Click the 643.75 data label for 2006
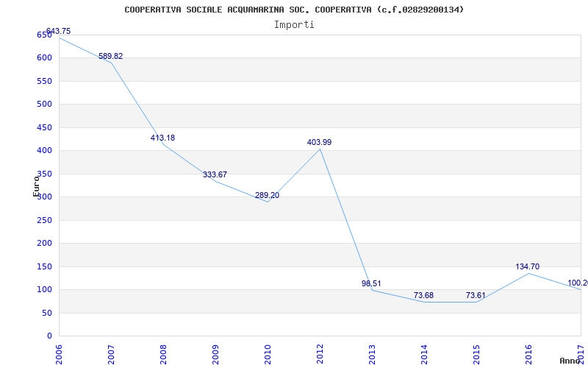 58,31
